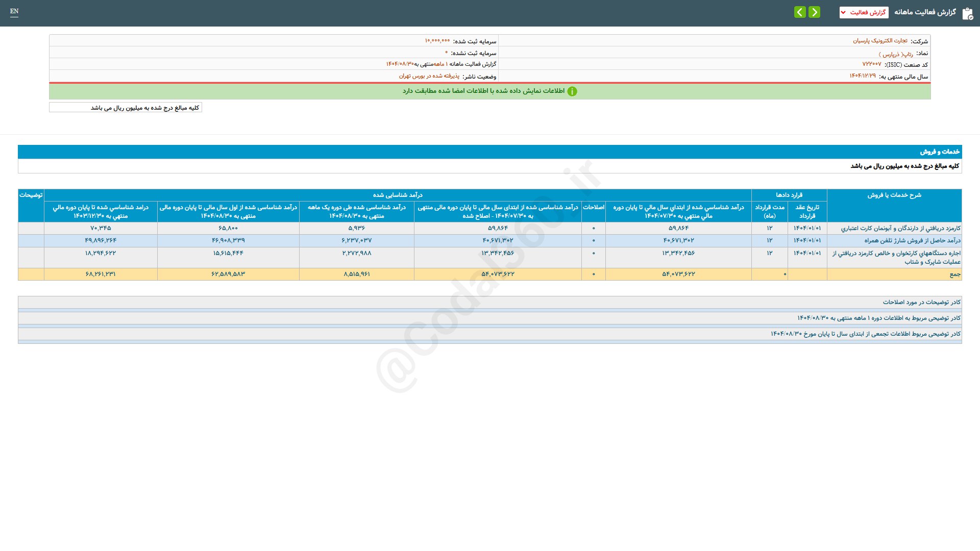The image size is (980, 551).
Task: Click the درآمد شناسایی شده column group header
Action: click(397, 195)
